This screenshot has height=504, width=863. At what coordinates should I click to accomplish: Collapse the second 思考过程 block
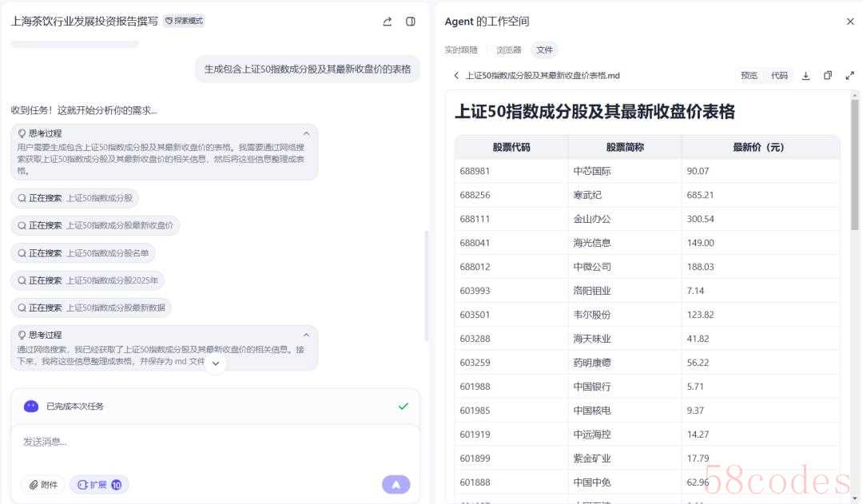coord(306,335)
